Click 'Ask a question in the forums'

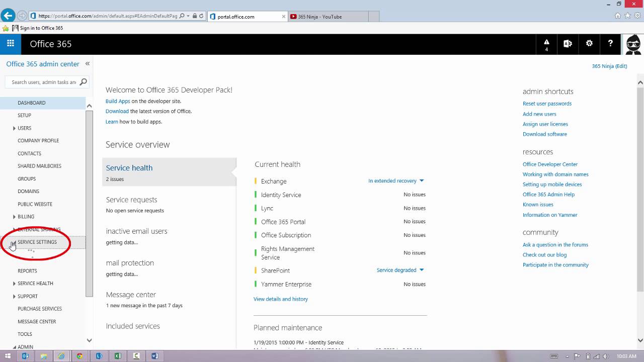click(555, 245)
